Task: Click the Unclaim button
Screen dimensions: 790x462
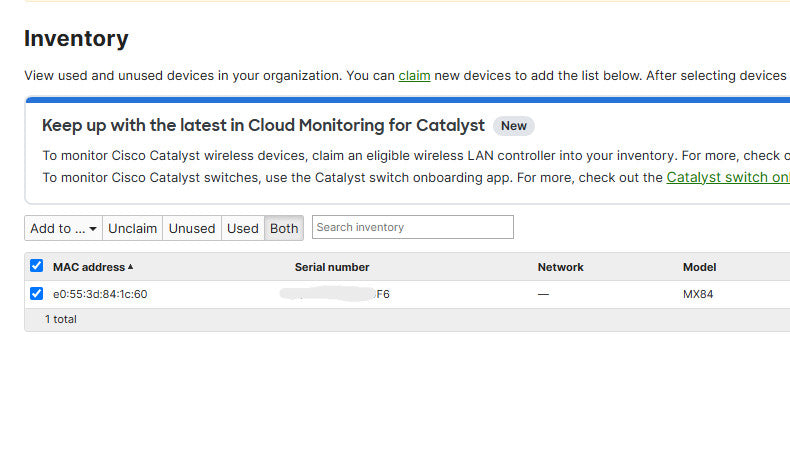Action: click(x=133, y=228)
